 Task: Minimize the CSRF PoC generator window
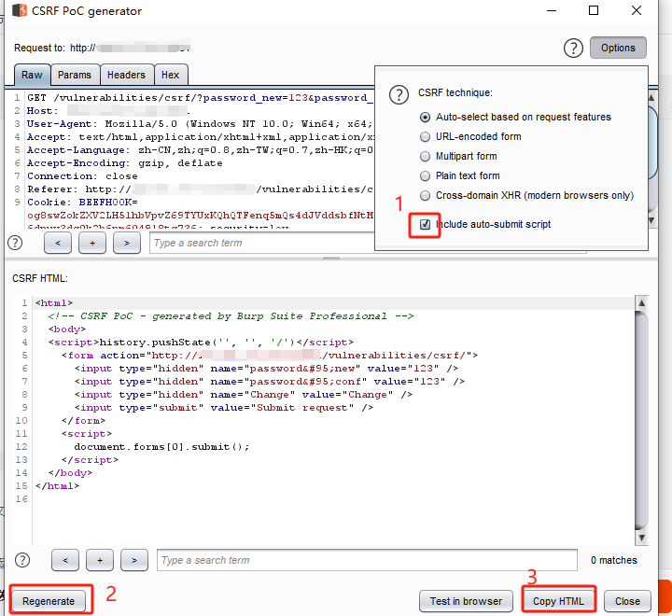[x=552, y=10]
